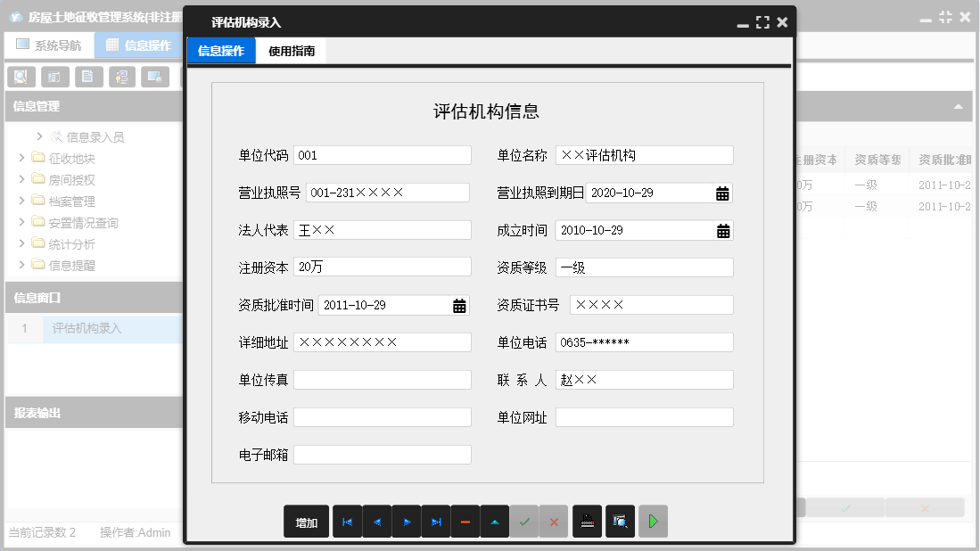Maximize the 评估机构录入 dialog window
980x551 pixels.
[x=762, y=22]
